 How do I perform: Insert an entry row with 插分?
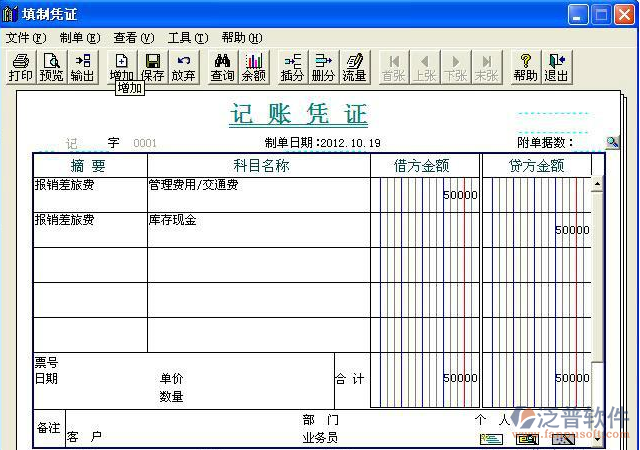pyautogui.click(x=292, y=67)
